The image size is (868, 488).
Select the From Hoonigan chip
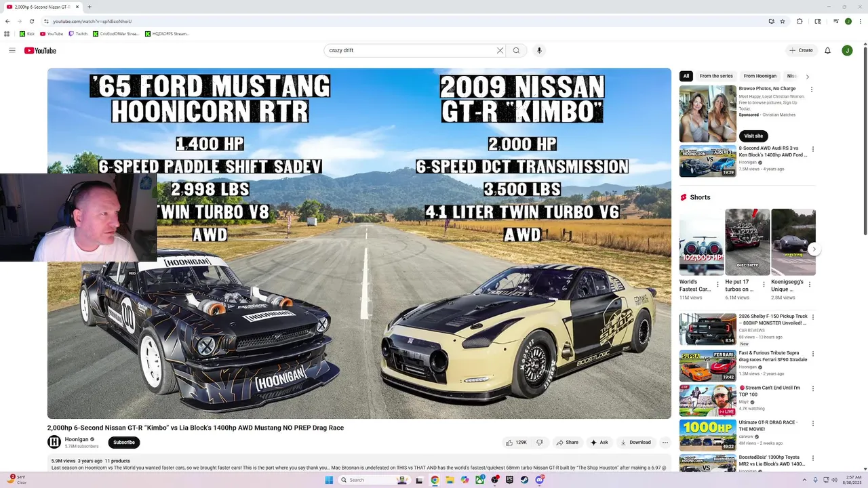coord(759,76)
